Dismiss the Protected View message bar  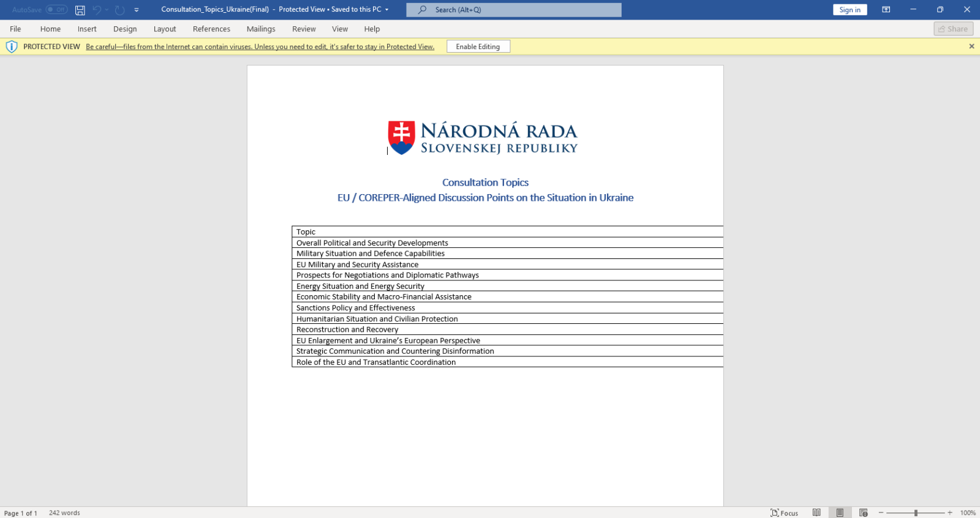tap(971, 47)
